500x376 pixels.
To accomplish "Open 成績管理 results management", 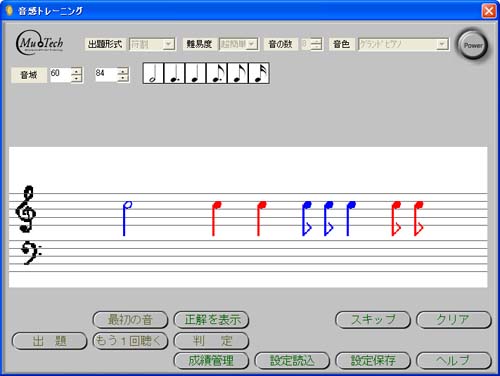I will coord(211,360).
